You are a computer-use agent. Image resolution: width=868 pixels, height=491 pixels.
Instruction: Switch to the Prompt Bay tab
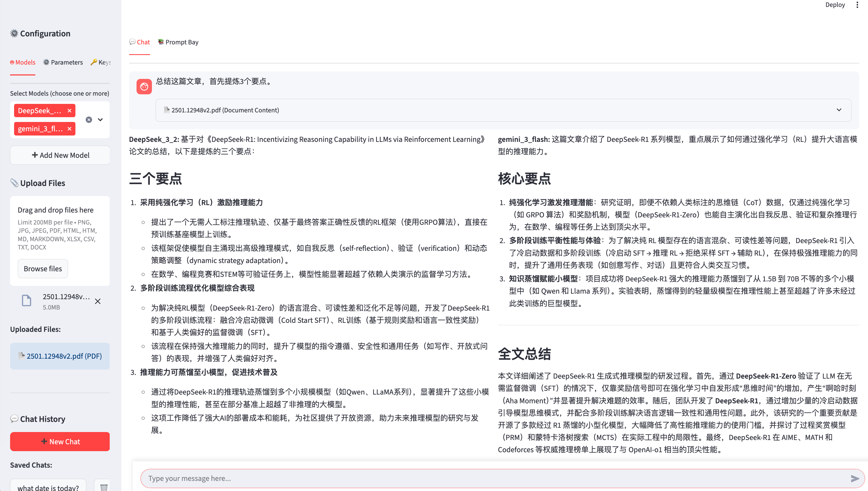coord(178,42)
